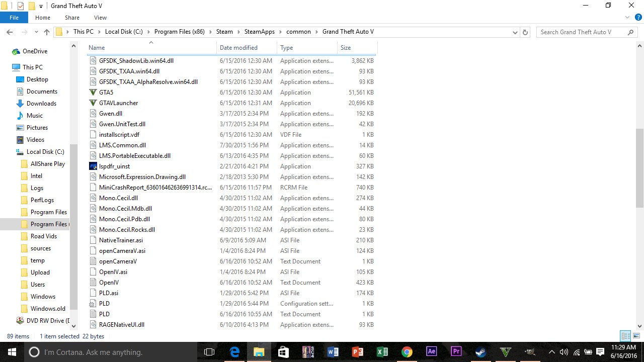This screenshot has height=362, width=644.
Task: Open Microsoft Word from the taskbar
Action: 333,352
